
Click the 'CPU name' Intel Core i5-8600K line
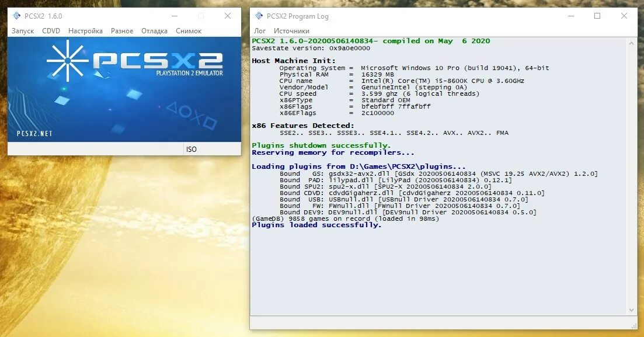click(402, 81)
